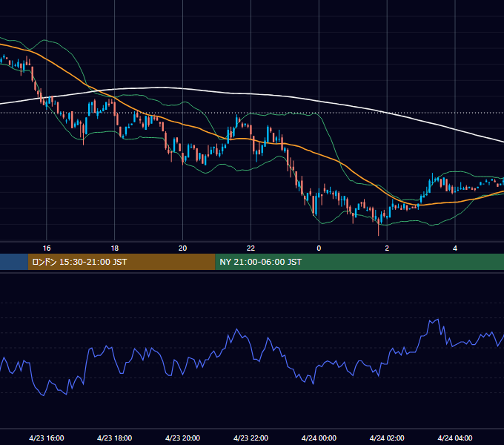The width and height of the screenshot is (504, 445).
Task: Click the 18 hour label on the price chart axis
Action: click(115, 248)
